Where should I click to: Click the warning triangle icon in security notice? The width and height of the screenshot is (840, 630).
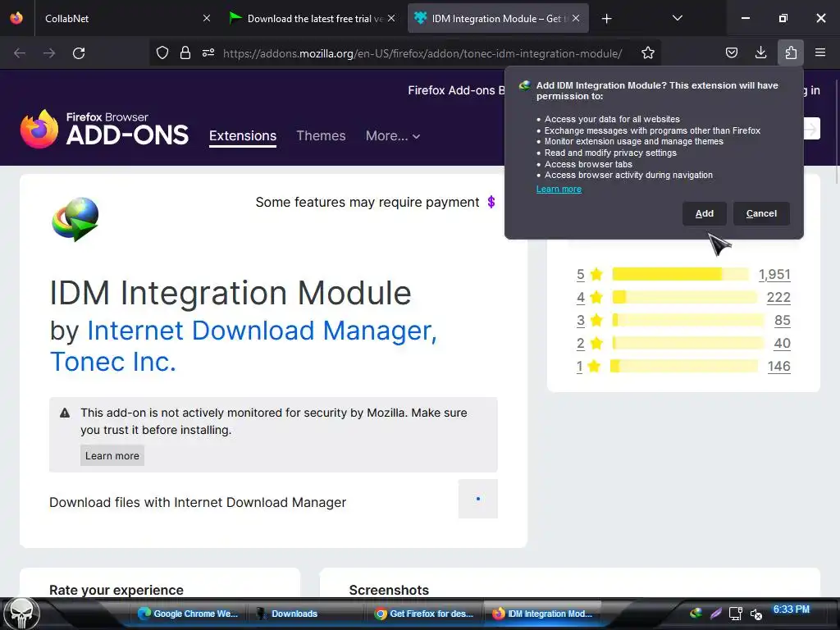pos(65,413)
